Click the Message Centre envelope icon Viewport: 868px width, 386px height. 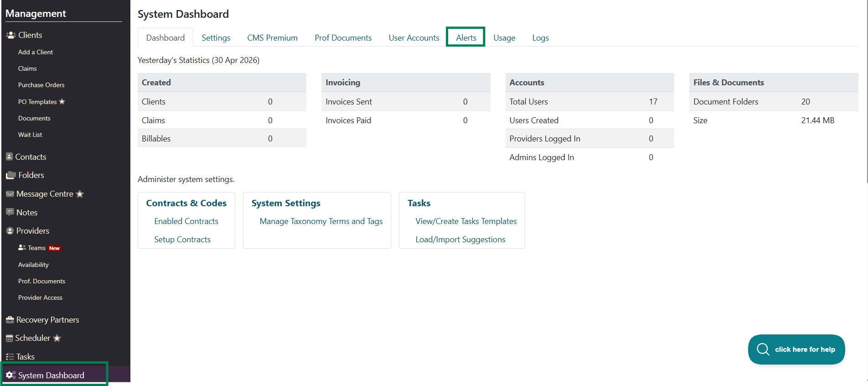pos(10,194)
